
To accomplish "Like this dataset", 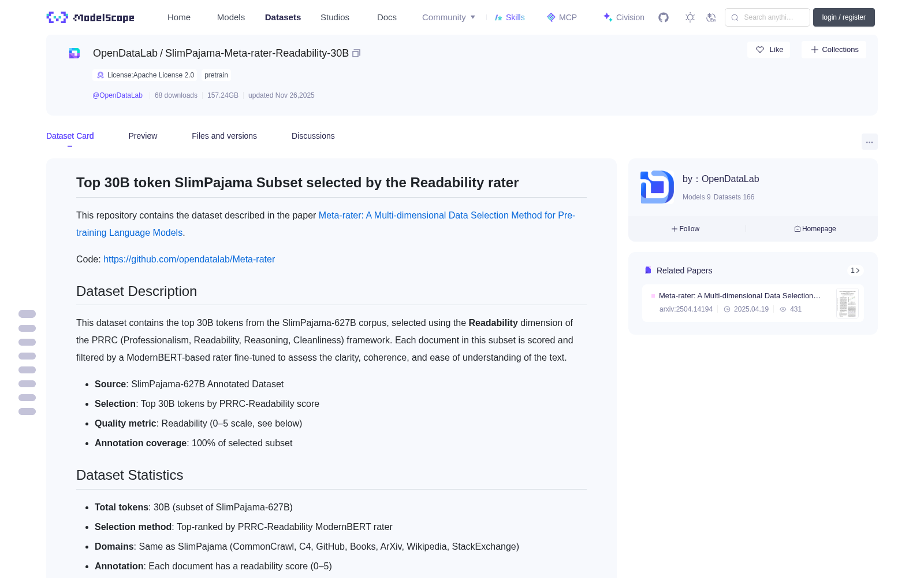I will [769, 50].
